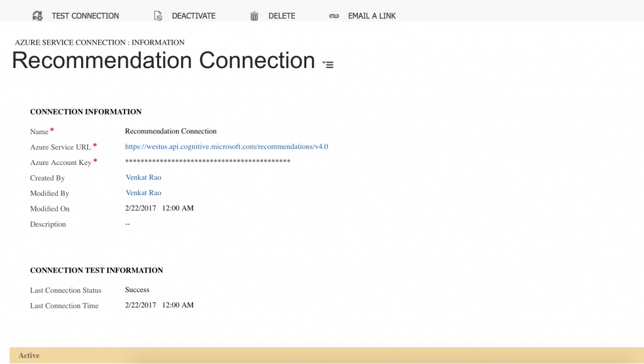Click the Email a Link chain icon
The image size is (644, 364).
coord(334,16)
